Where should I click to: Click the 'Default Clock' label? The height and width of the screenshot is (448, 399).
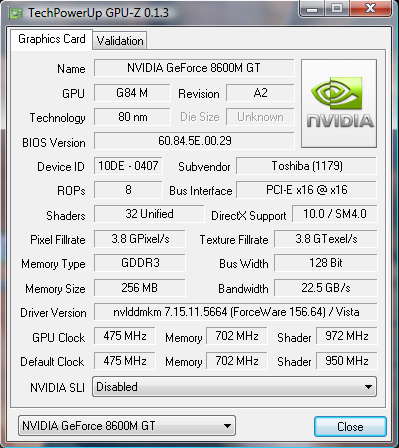click(x=52, y=362)
